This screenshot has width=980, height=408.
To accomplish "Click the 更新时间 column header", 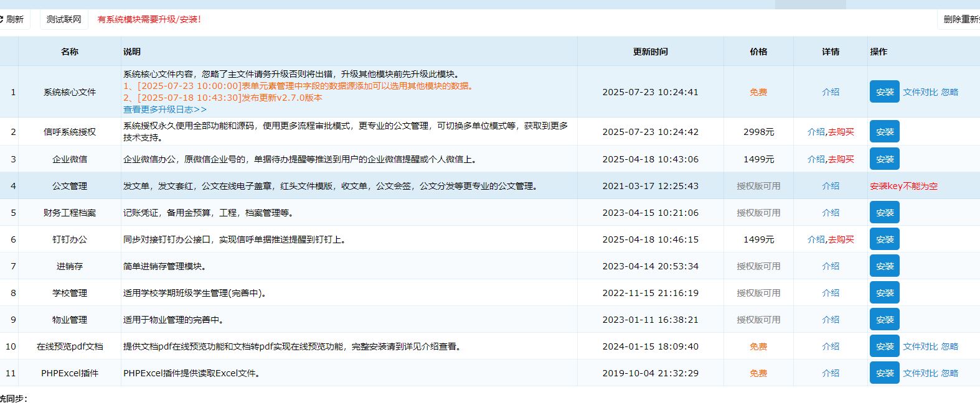I will (650, 52).
